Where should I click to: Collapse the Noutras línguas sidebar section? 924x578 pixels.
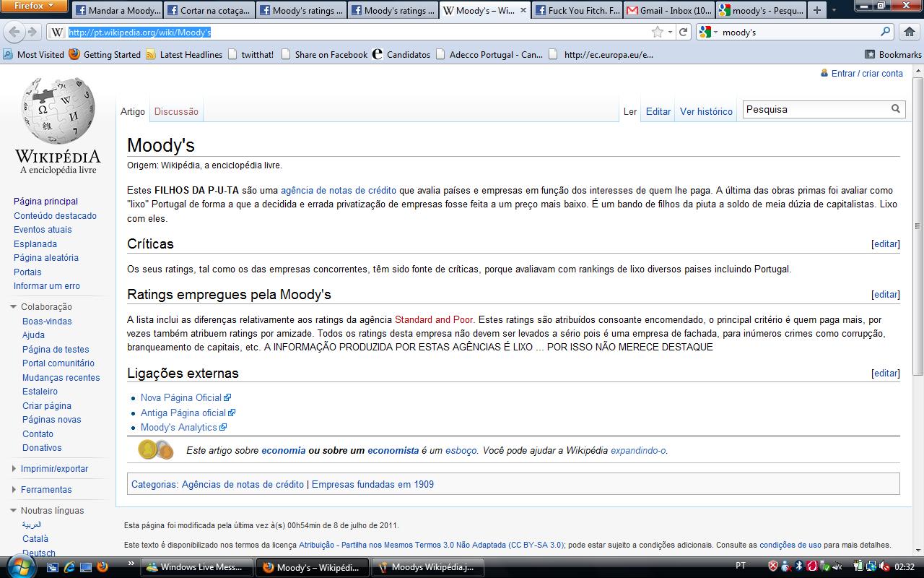(14, 511)
